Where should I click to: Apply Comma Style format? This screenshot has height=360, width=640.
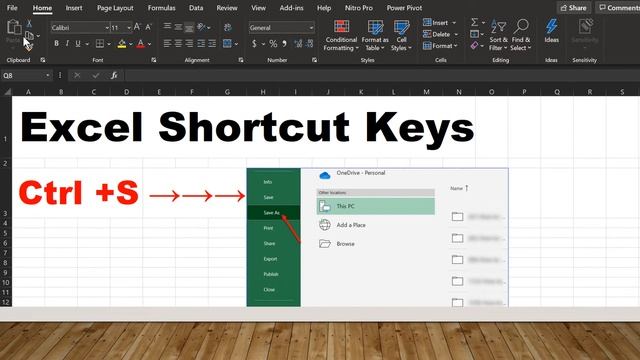click(x=284, y=43)
